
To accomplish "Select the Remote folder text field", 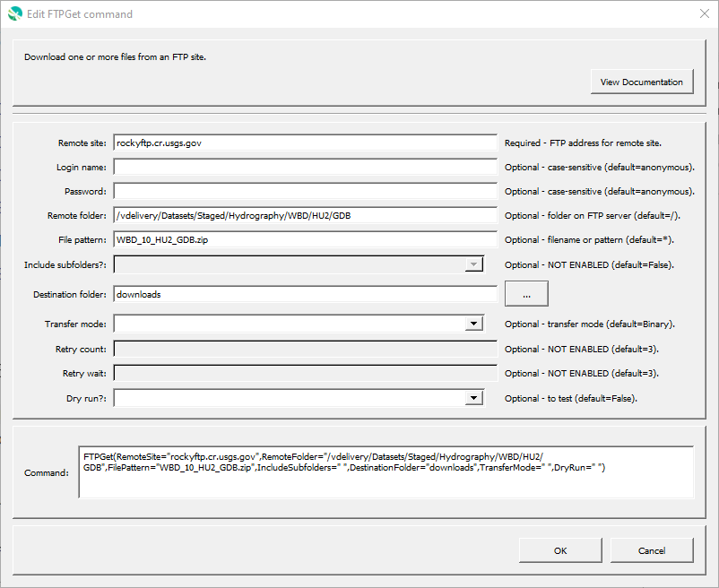I will [x=305, y=215].
